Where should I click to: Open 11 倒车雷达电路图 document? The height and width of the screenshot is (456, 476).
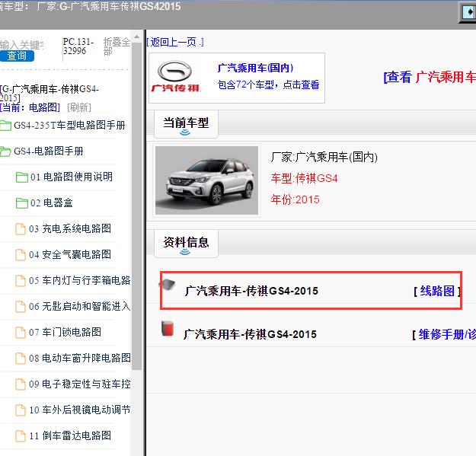(63, 435)
